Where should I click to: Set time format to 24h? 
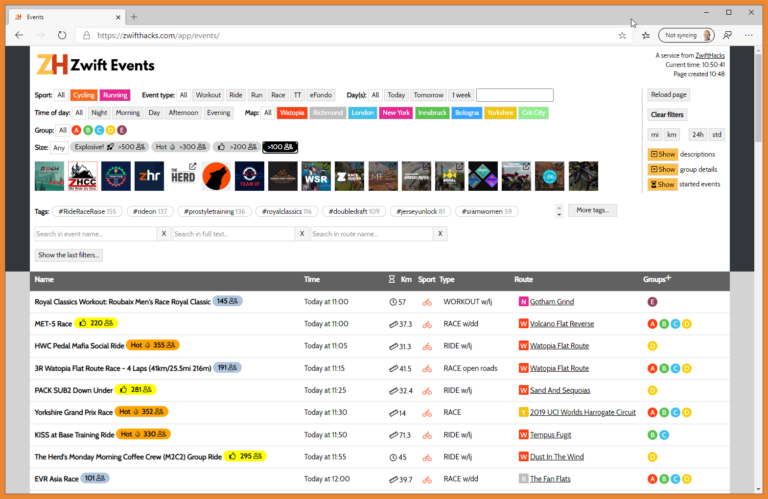point(698,135)
